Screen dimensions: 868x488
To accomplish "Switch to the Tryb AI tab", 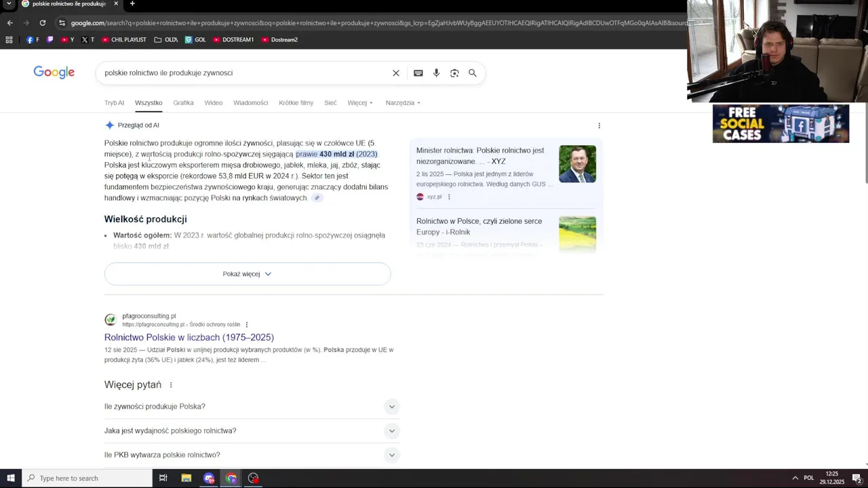I will [x=114, y=103].
